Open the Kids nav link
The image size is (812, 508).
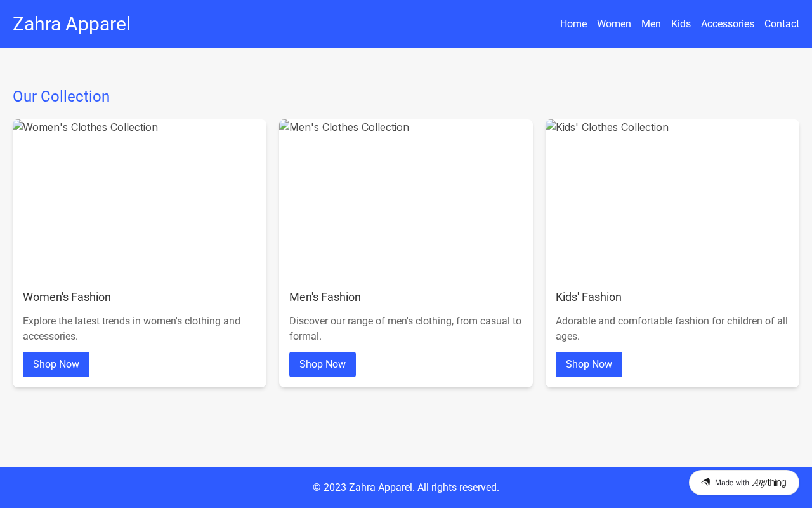click(x=681, y=24)
